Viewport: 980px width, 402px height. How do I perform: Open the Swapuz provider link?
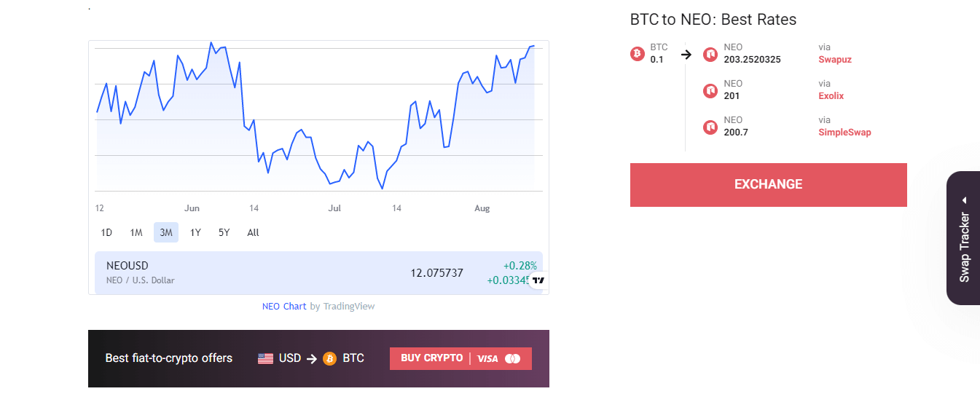pos(835,60)
